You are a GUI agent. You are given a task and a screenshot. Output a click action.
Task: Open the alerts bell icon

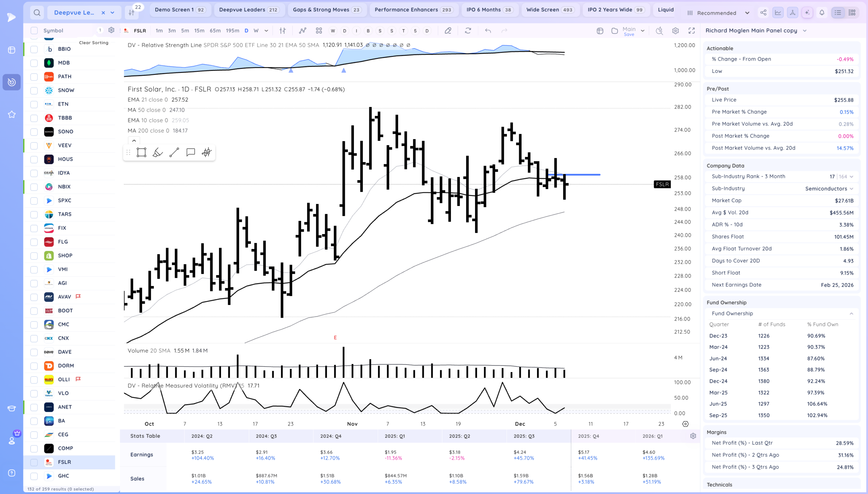point(822,13)
